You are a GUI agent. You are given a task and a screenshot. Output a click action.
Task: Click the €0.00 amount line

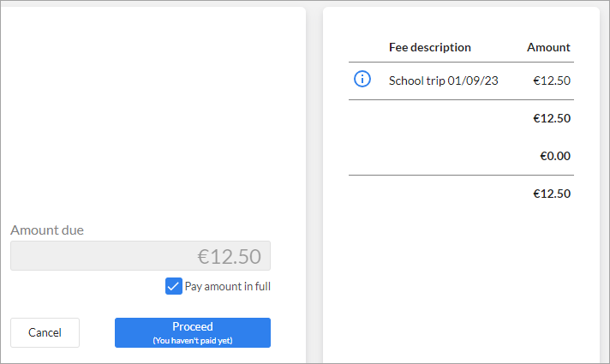pyautogui.click(x=555, y=156)
